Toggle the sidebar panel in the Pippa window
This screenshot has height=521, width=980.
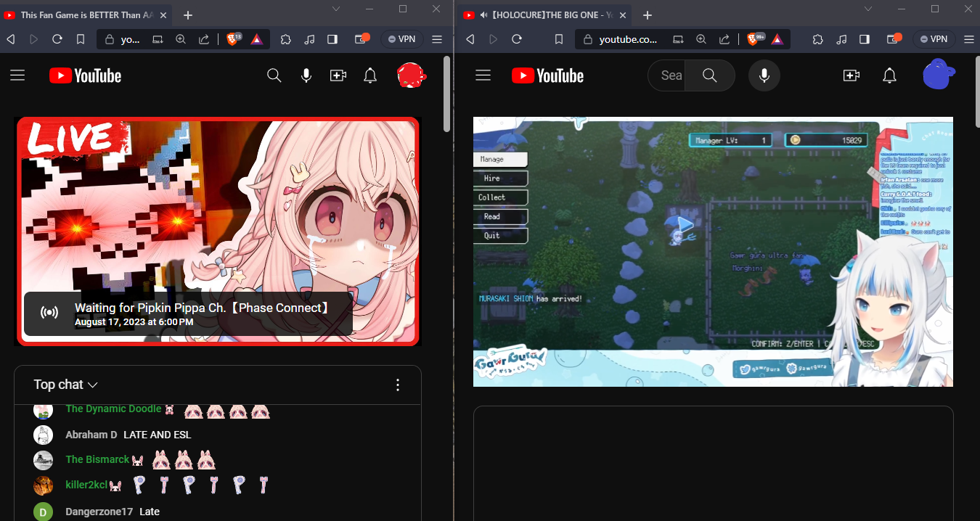pos(332,39)
